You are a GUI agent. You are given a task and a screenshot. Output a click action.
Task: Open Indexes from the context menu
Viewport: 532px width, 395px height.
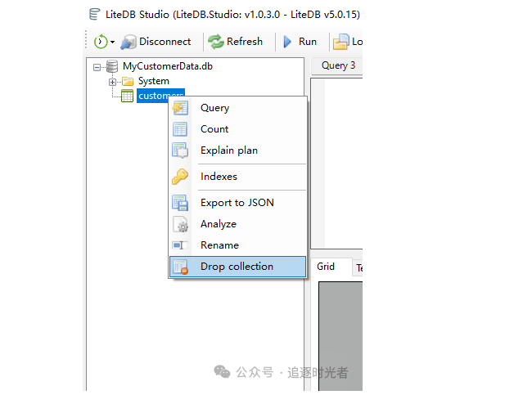(238, 177)
